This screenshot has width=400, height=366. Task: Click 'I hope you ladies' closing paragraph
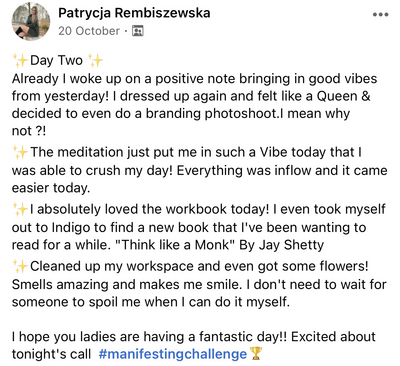tap(194, 345)
